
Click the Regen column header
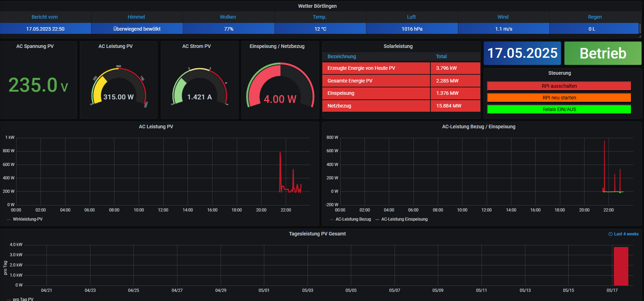[594, 17]
